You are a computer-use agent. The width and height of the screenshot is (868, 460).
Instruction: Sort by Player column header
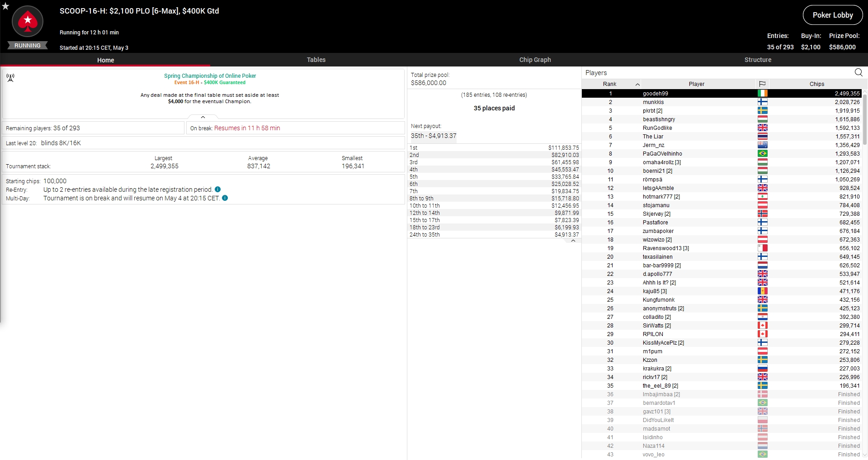[697, 84]
